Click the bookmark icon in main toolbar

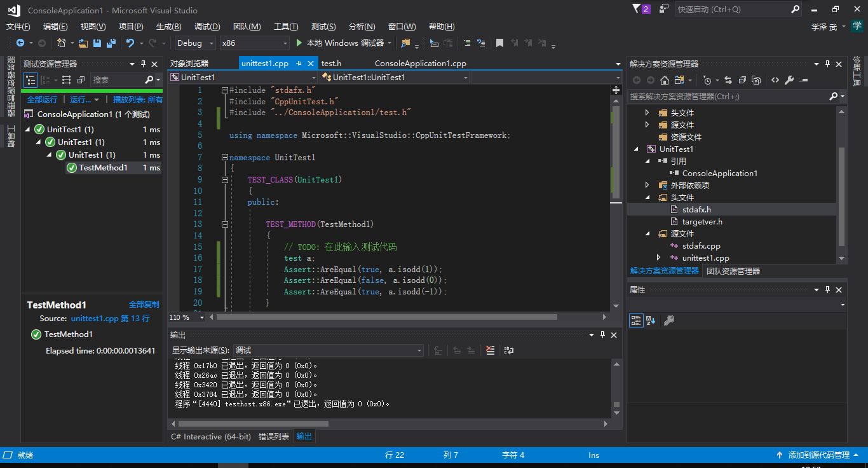[500, 43]
